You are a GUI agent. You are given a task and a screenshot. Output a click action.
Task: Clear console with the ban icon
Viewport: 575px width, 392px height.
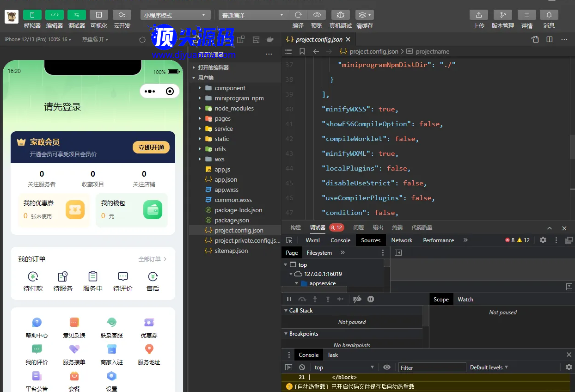[302, 367]
